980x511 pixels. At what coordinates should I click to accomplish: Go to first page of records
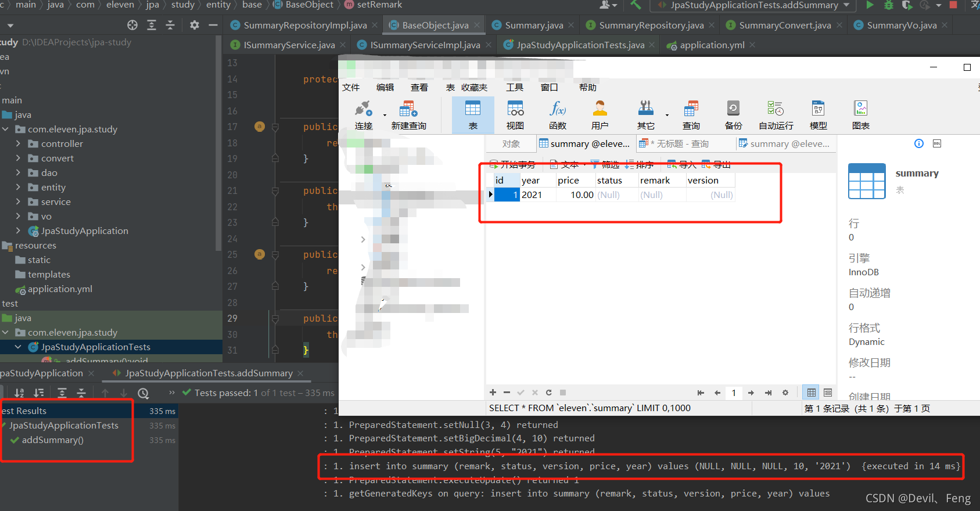coord(701,393)
